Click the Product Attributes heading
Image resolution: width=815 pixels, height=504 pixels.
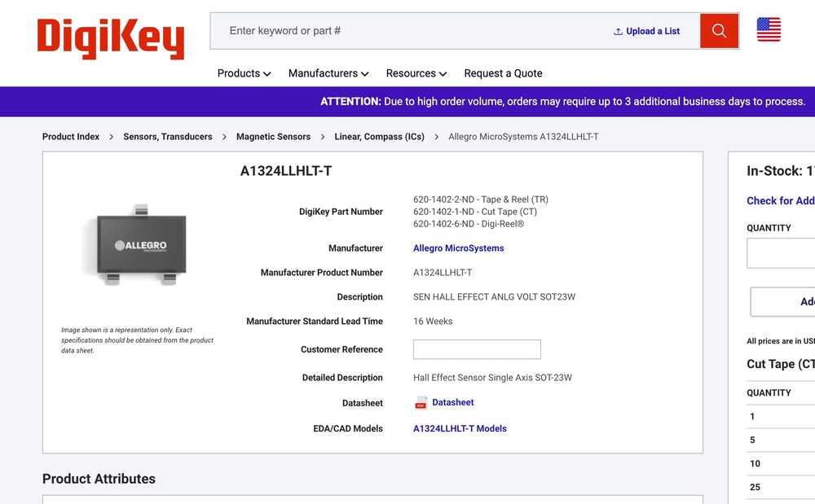coord(99,479)
